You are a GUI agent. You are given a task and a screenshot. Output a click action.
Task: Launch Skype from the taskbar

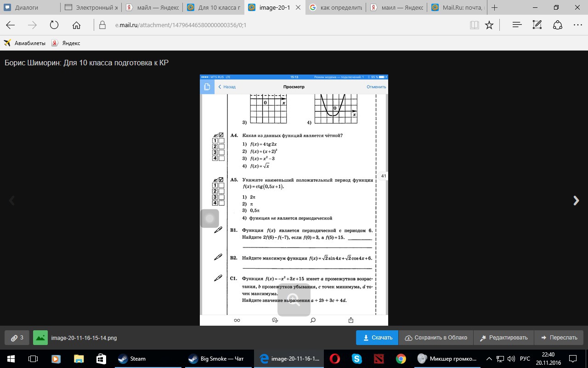(356, 359)
